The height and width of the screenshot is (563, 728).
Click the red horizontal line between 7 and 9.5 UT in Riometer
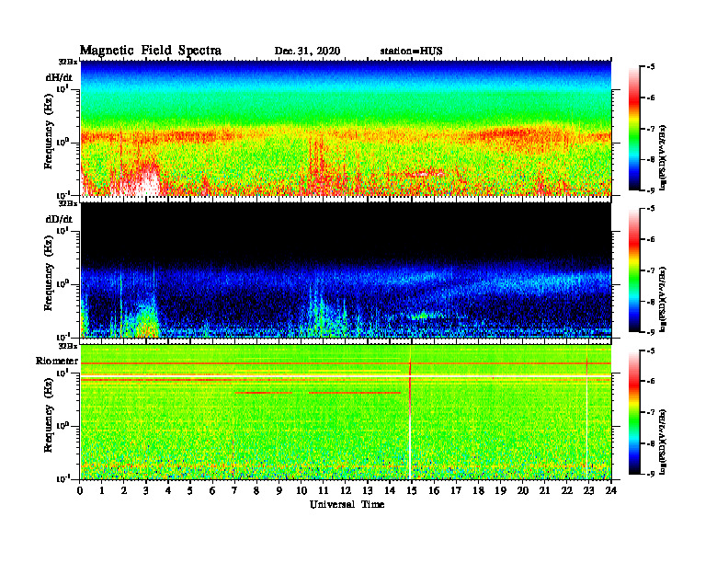(x=264, y=393)
